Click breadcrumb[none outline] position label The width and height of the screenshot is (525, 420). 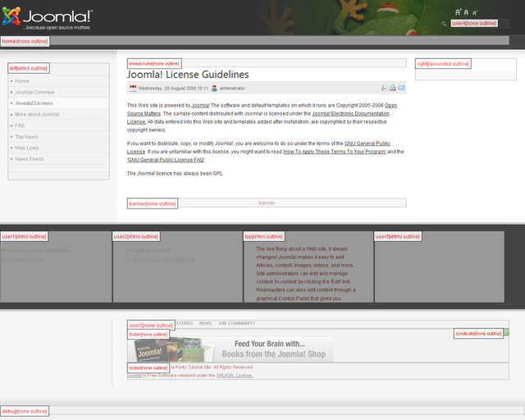[154, 64]
